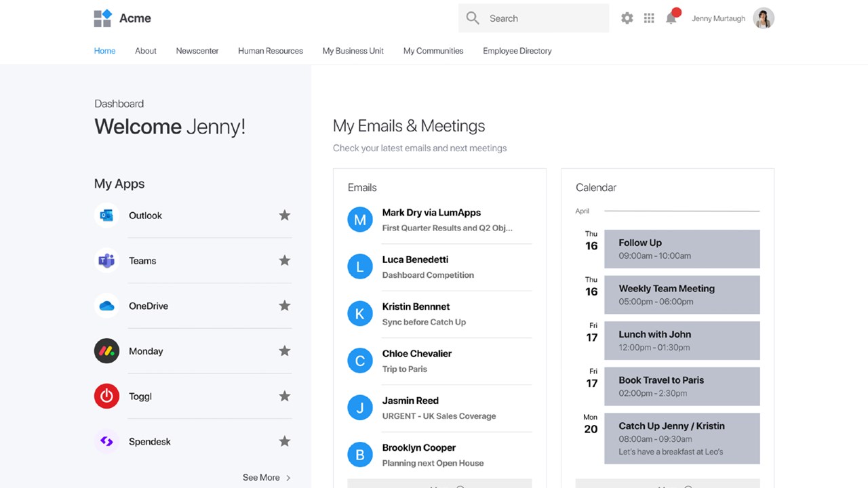Toggle favorite star for Toggl
This screenshot has width=868, height=488.
285,396
